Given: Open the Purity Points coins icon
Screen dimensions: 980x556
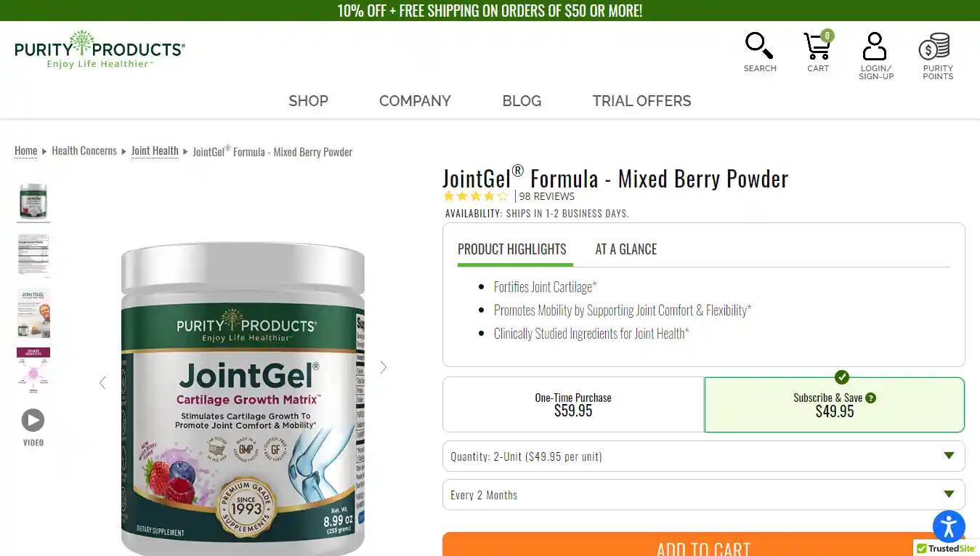Looking at the screenshot, I should click(935, 46).
